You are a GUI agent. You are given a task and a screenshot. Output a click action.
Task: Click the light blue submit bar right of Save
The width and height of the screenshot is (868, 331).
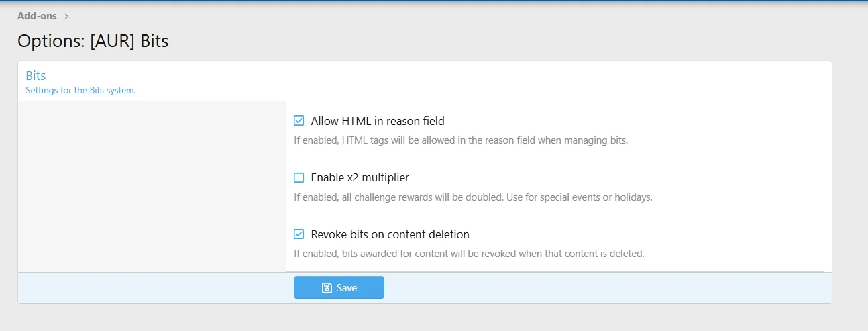(604, 288)
